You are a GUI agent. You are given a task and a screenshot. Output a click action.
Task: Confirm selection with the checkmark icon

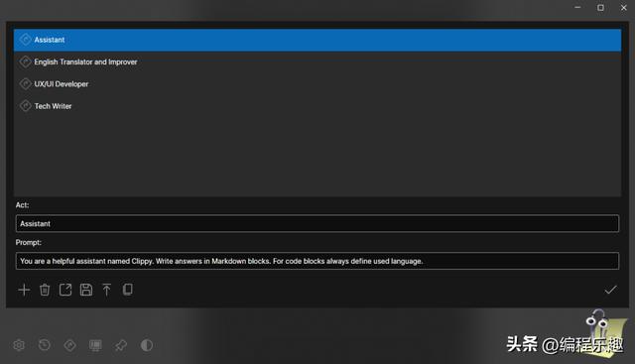coord(610,290)
